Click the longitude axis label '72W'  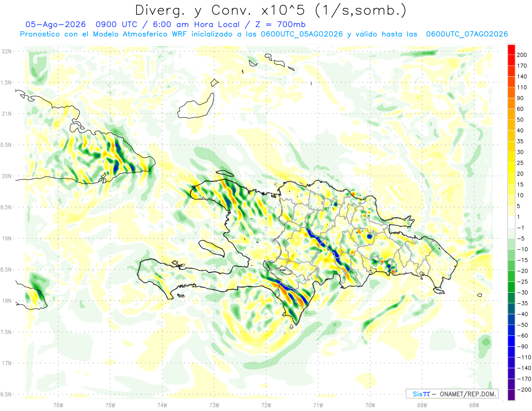(266, 405)
